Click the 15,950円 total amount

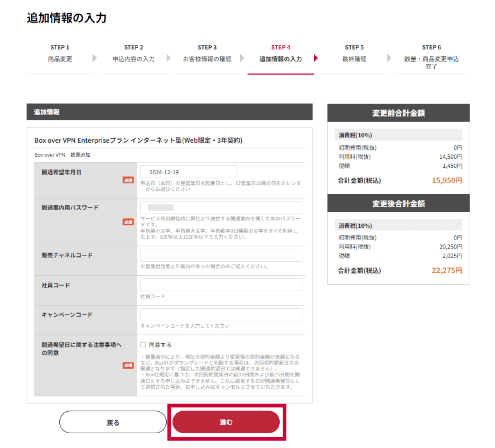pos(447,181)
